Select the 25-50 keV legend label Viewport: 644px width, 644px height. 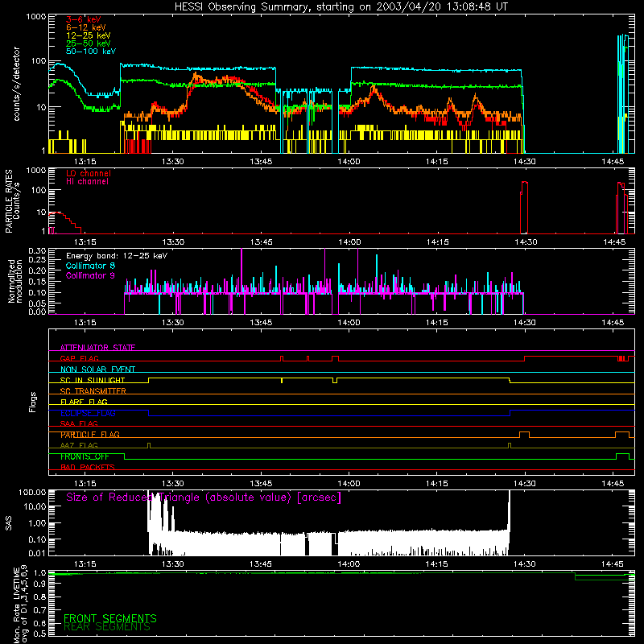pyautogui.click(x=89, y=43)
